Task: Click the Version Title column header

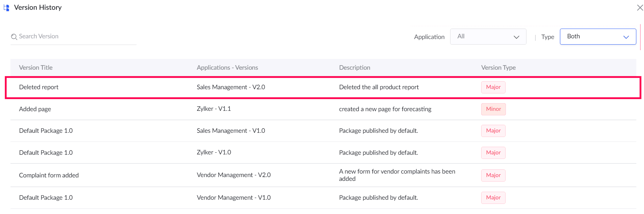Action: click(36, 68)
